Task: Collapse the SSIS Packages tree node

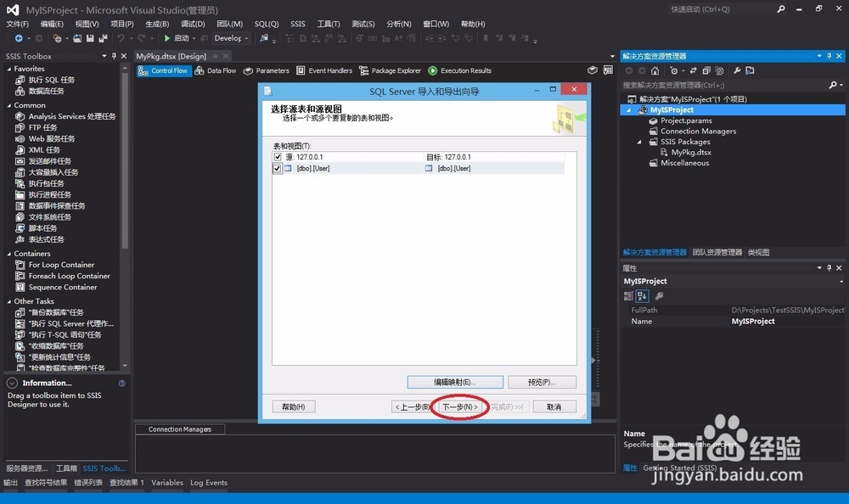Action: (x=639, y=142)
